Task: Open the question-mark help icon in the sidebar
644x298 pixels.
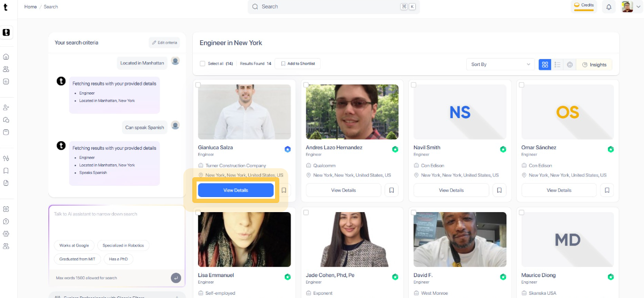Action: tap(6, 221)
